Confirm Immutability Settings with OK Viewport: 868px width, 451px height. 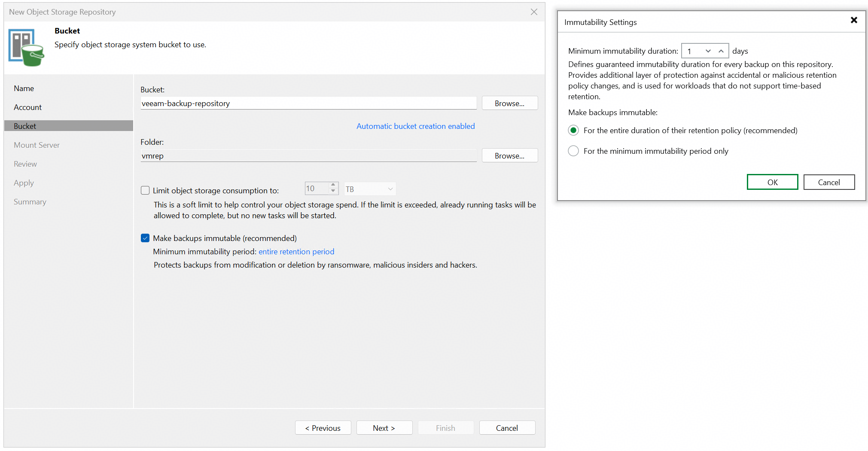pyautogui.click(x=772, y=182)
